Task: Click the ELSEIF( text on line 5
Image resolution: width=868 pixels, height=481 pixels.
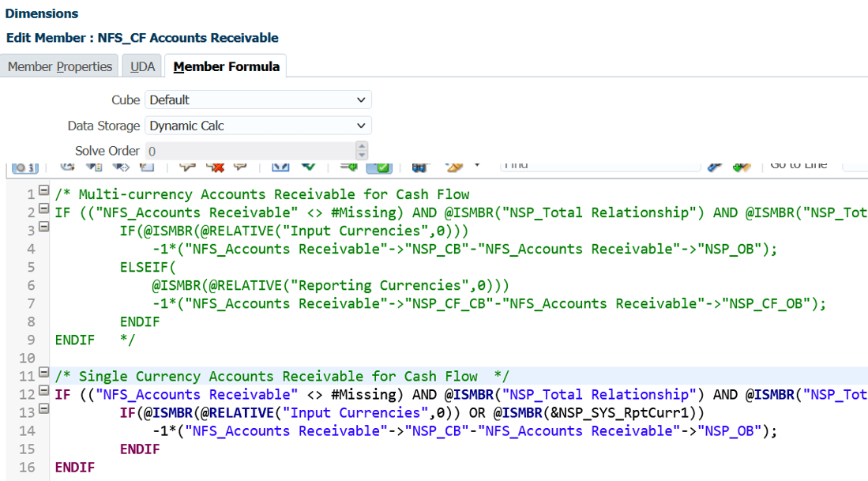Action: pos(148,267)
